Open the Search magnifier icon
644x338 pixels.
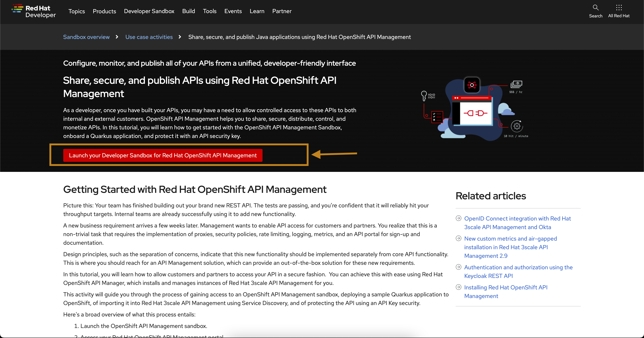[595, 8]
